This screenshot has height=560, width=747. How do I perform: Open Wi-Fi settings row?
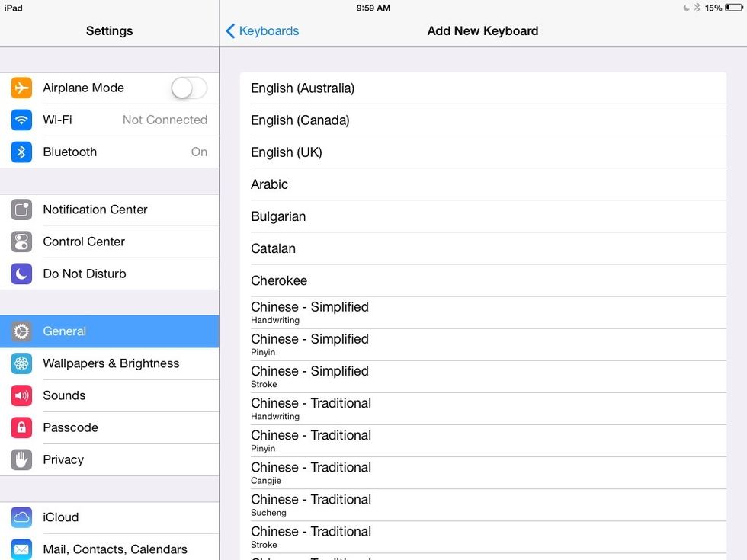point(110,120)
